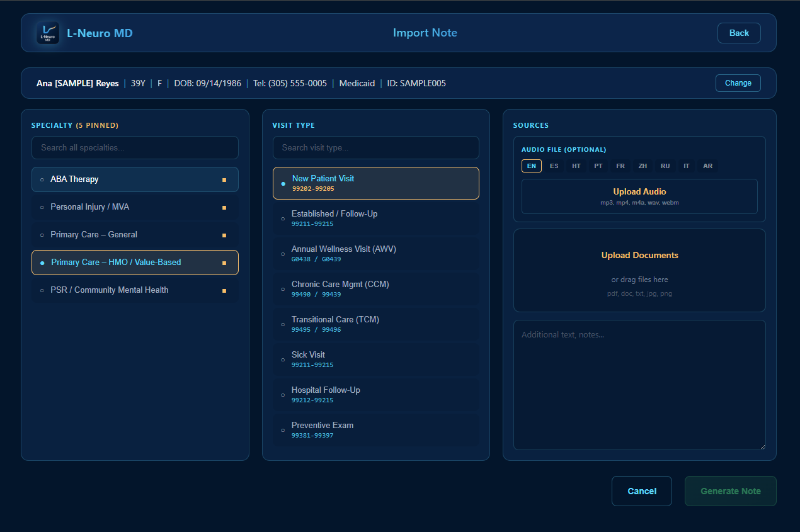The height and width of the screenshot is (532, 800).
Task: Switch the audio language to AR
Action: tap(707, 166)
